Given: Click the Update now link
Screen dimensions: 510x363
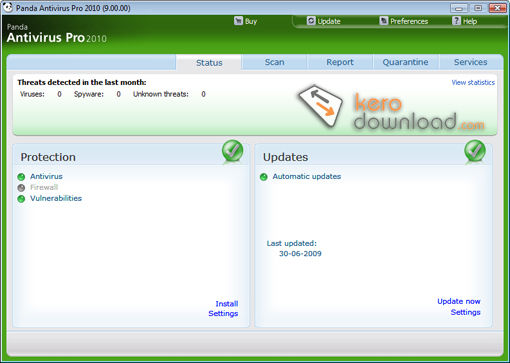Looking at the screenshot, I should (459, 301).
